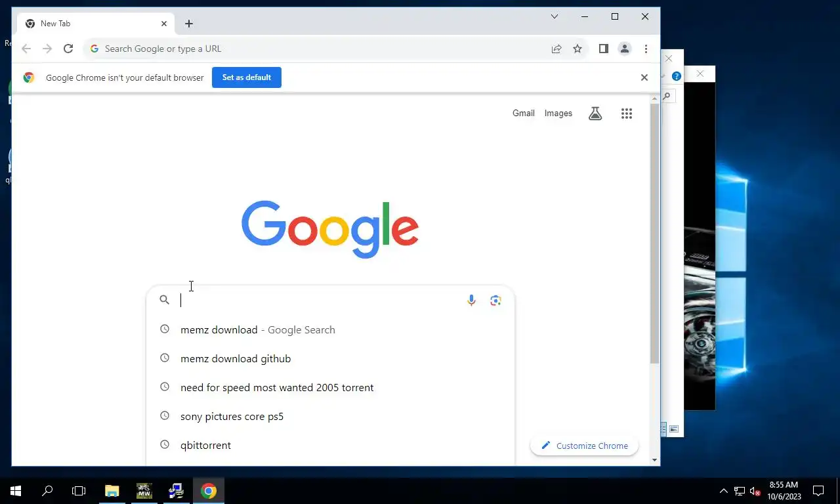Click the Chrome taskbar icon
Image resolution: width=840 pixels, height=504 pixels.
point(209,491)
